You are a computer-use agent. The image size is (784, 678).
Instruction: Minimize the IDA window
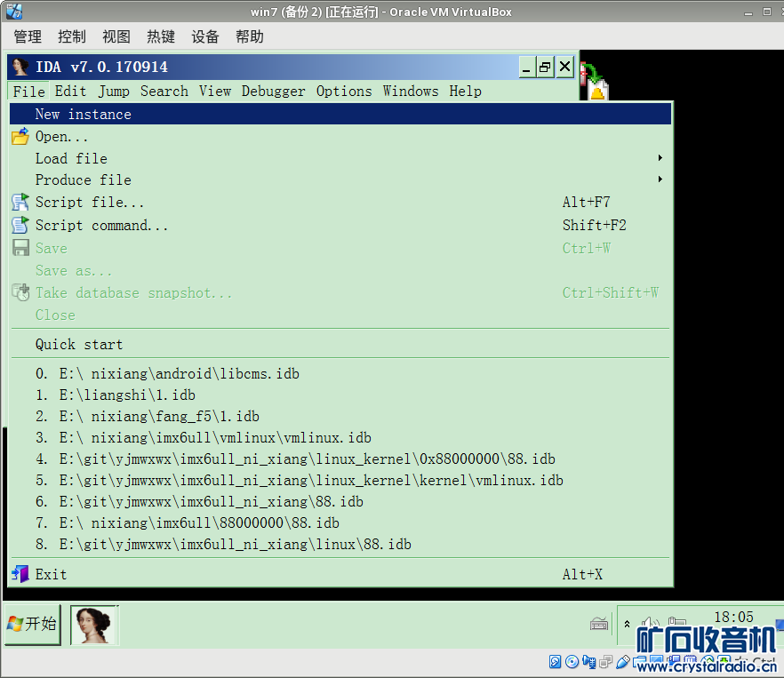point(526,67)
